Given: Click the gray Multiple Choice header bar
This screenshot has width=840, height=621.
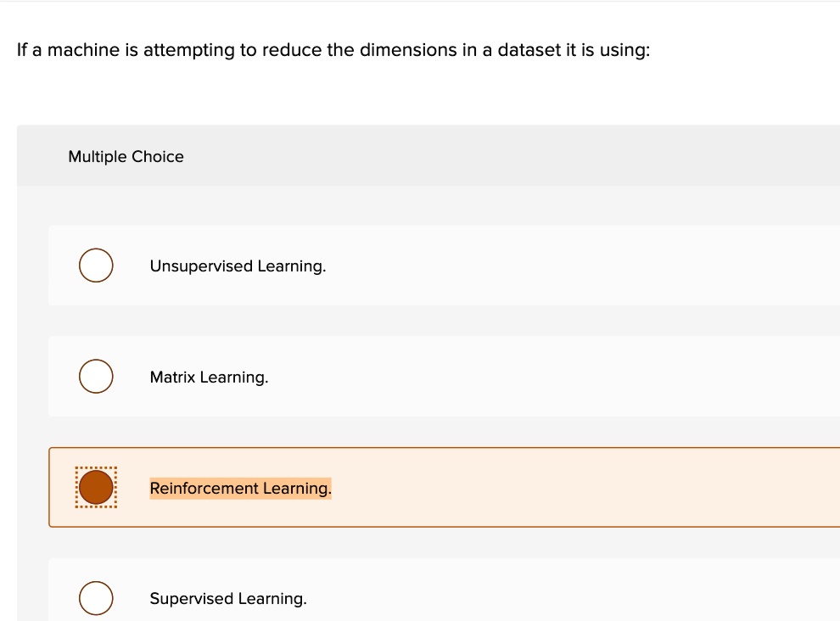Looking at the screenshot, I should 509,156.
